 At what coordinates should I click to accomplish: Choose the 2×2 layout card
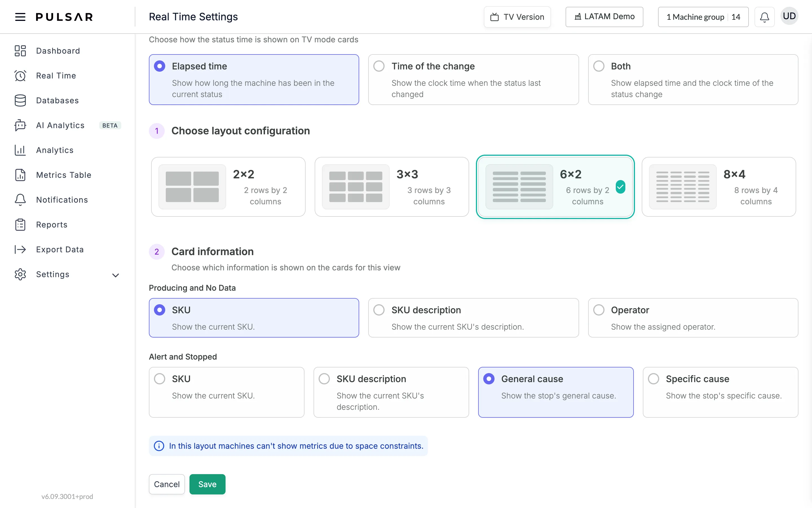(x=228, y=187)
